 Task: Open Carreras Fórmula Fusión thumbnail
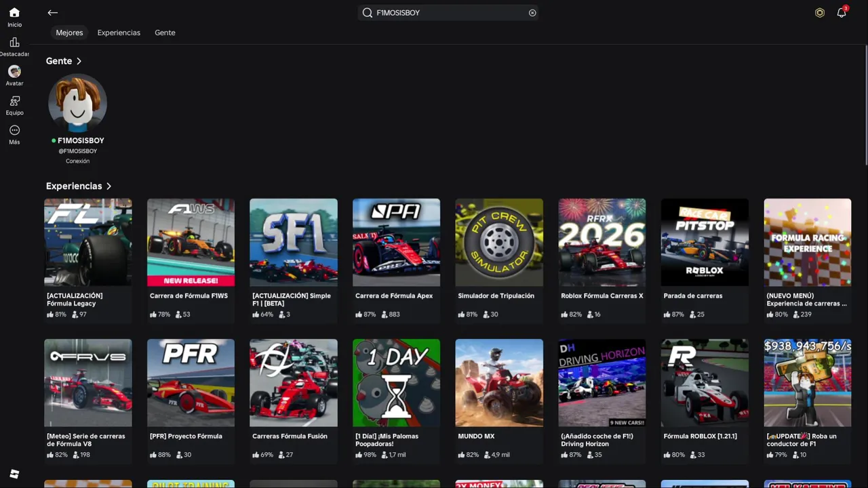(x=294, y=383)
